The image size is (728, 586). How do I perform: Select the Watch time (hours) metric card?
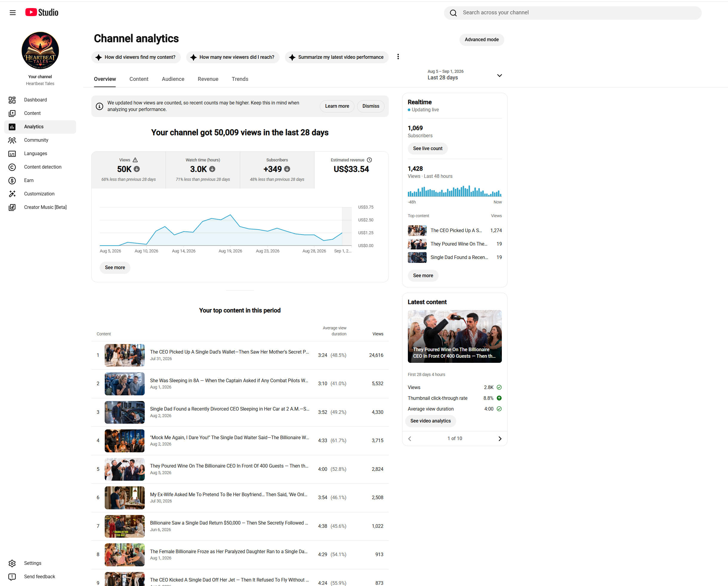point(203,170)
